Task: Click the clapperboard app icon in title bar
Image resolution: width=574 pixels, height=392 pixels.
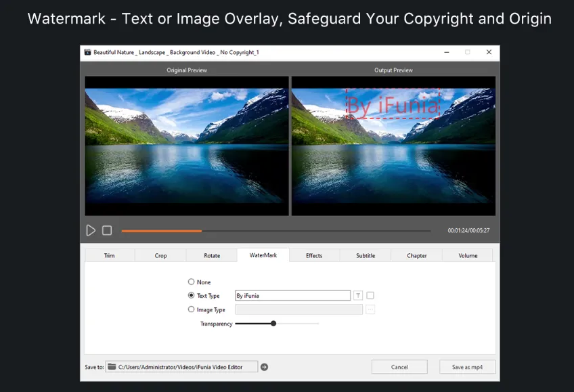Action: pos(87,52)
